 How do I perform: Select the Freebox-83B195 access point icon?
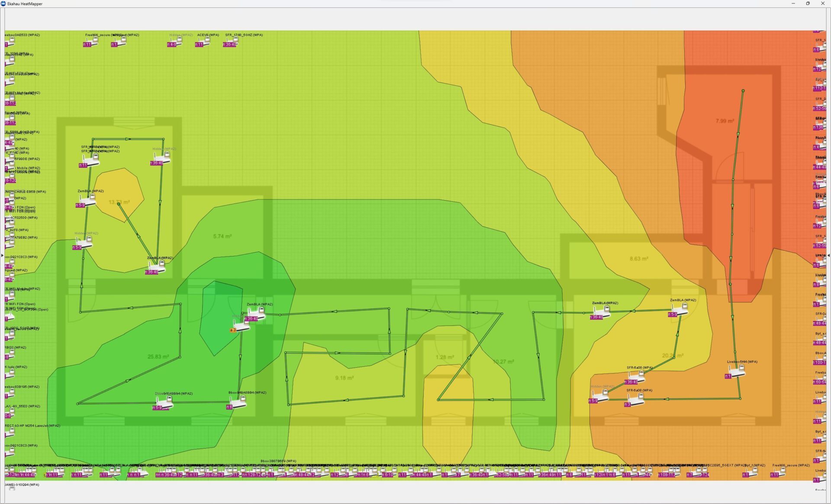click(x=10, y=393)
